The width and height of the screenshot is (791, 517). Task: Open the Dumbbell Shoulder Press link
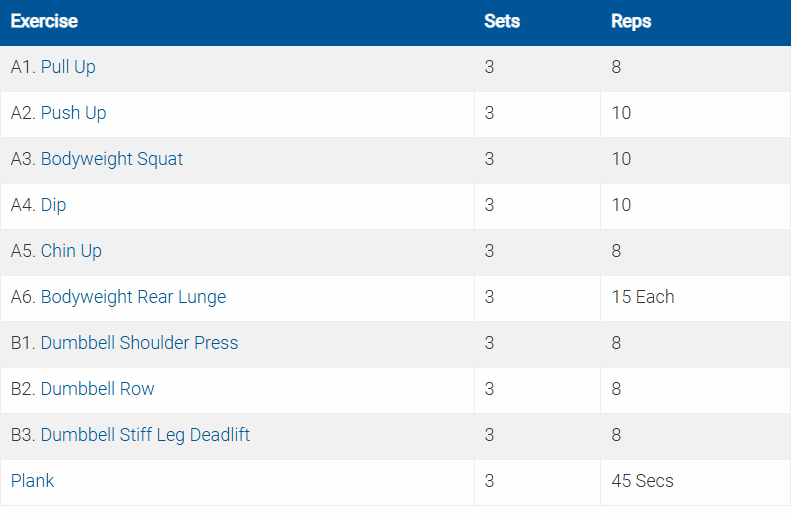(139, 343)
